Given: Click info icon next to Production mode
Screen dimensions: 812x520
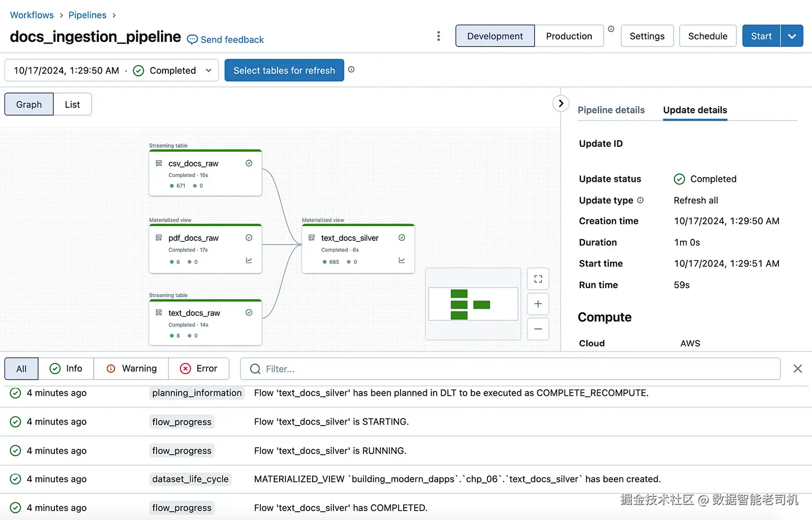Looking at the screenshot, I should click(x=611, y=29).
